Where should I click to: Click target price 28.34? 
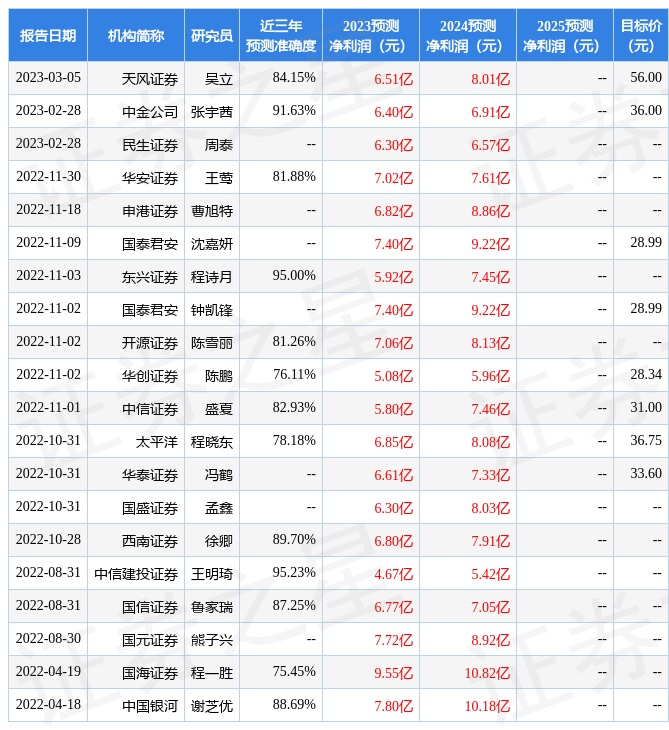click(x=646, y=375)
